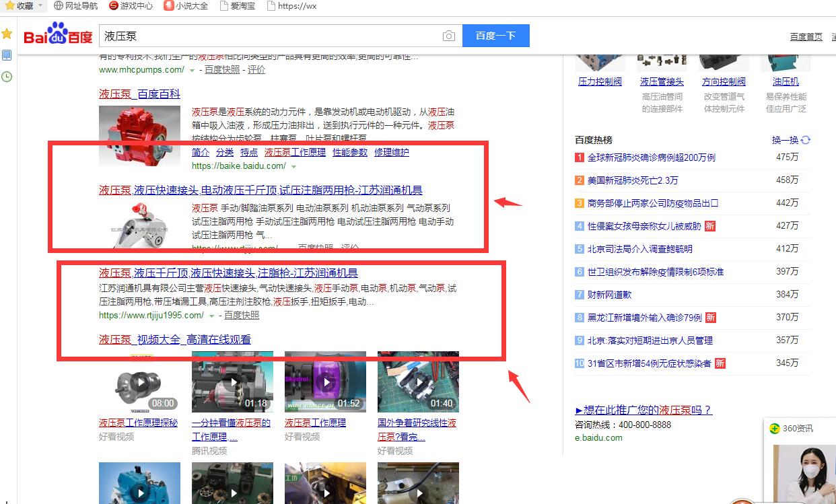Open the 液压管接头 related link
The height and width of the screenshot is (504, 836).
[x=662, y=81]
